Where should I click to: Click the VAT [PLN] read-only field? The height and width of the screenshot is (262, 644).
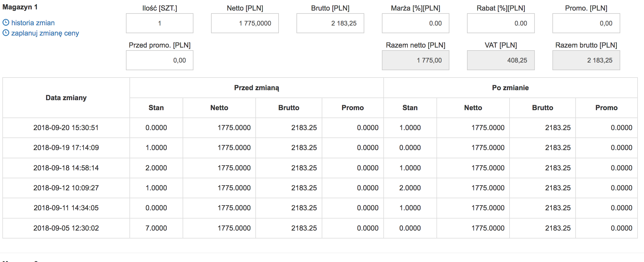pyautogui.click(x=501, y=60)
